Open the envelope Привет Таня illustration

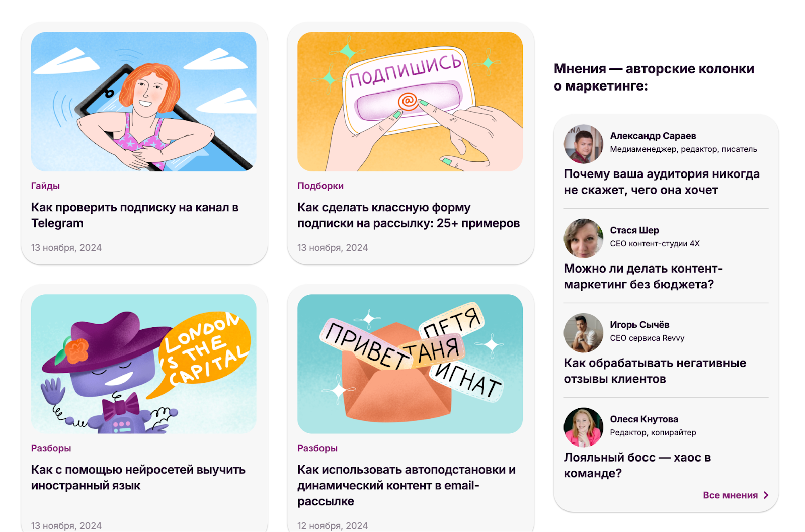click(410, 364)
